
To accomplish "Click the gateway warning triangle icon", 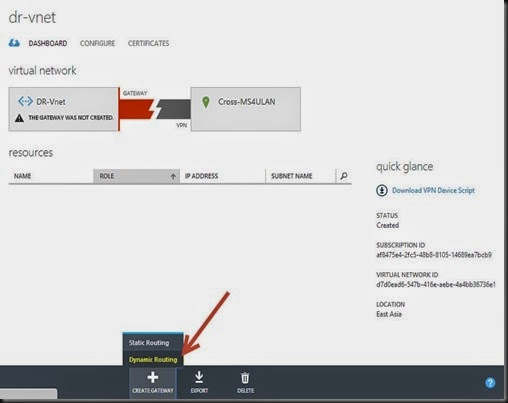I will coord(19,118).
